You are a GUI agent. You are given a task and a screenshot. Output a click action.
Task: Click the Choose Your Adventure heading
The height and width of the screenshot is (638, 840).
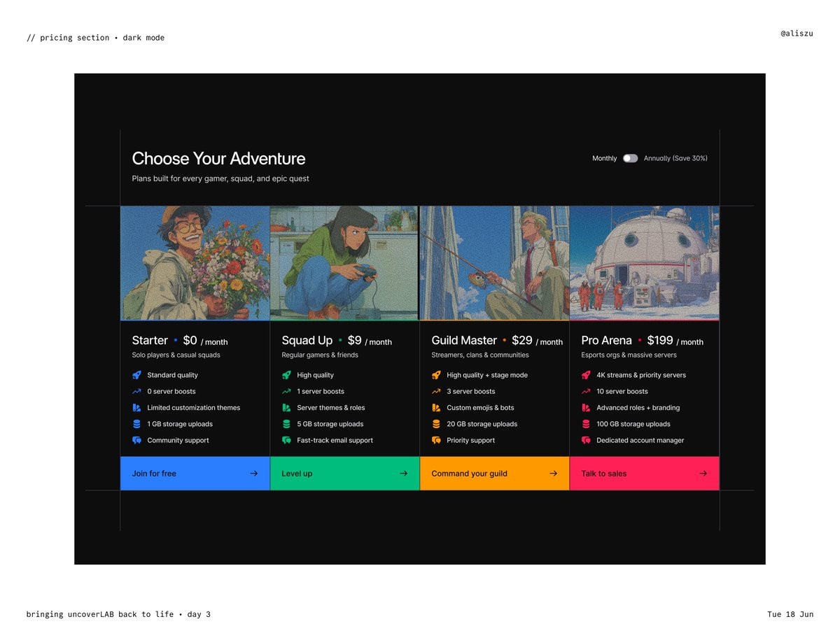pos(218,159)
